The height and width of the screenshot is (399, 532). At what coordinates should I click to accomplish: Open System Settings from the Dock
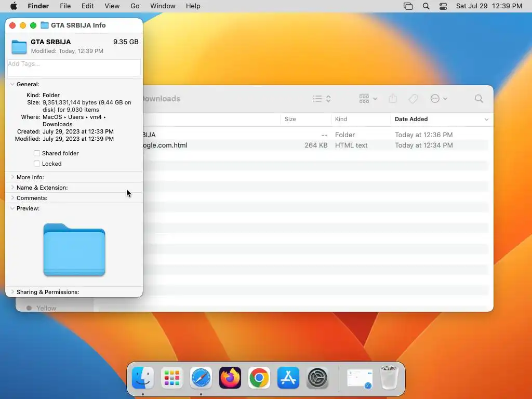tap(317, 378)
